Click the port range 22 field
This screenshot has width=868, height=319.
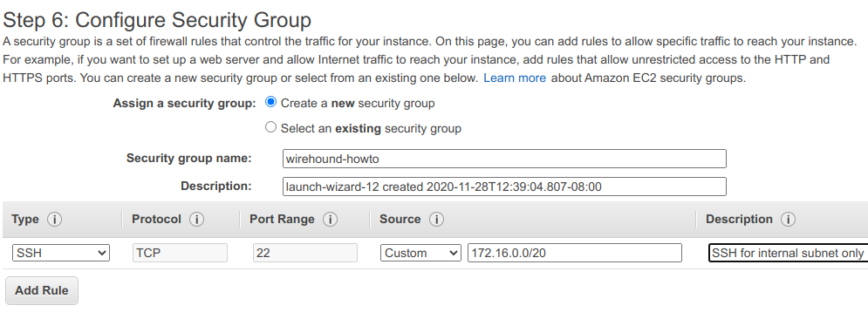point(305,253)
